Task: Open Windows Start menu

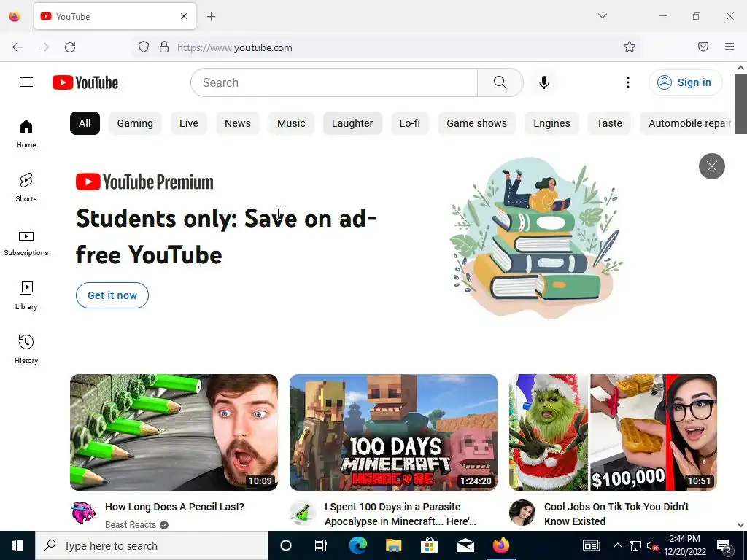Action: 18,545
